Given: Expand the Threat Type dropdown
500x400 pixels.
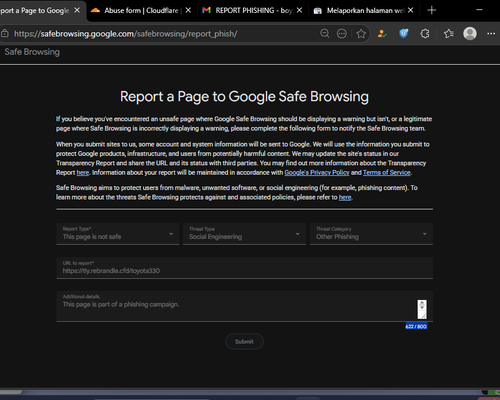Looking at the screenshot, I should click(x=244, y=234).
